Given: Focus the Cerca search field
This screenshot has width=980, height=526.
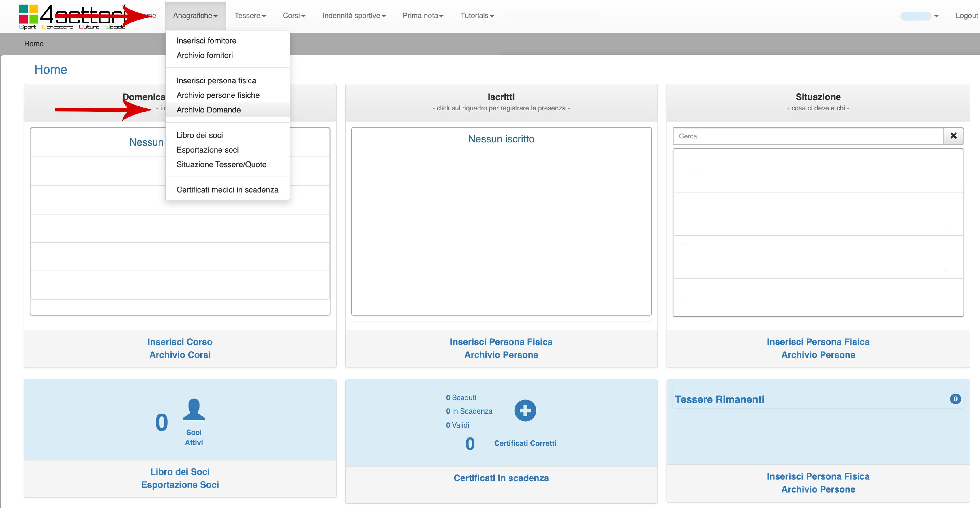Looking at the screenshot, I should tap(808, 136).
